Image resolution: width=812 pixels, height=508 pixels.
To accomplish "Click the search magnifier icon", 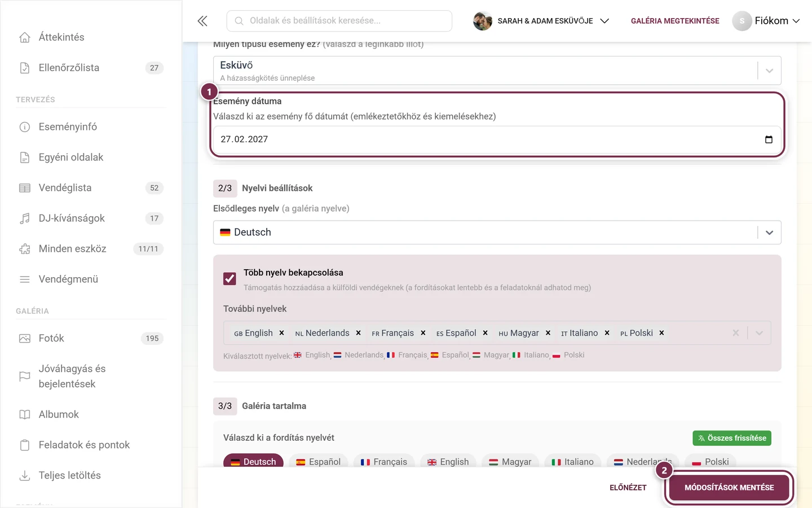I will point(239,21).
